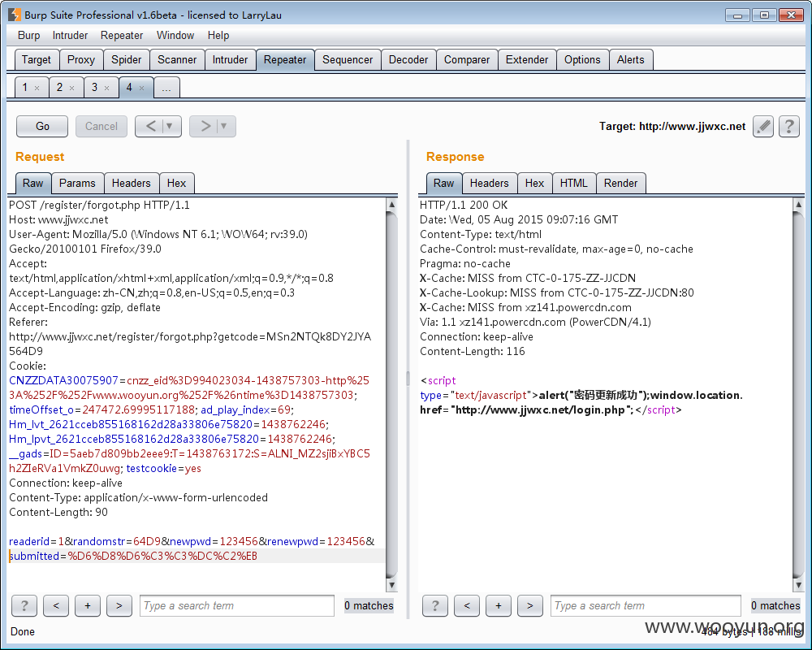Screen dimensions: 812x650
Task: Open the forward history dropdown arrow
Action: click(224, 126)
